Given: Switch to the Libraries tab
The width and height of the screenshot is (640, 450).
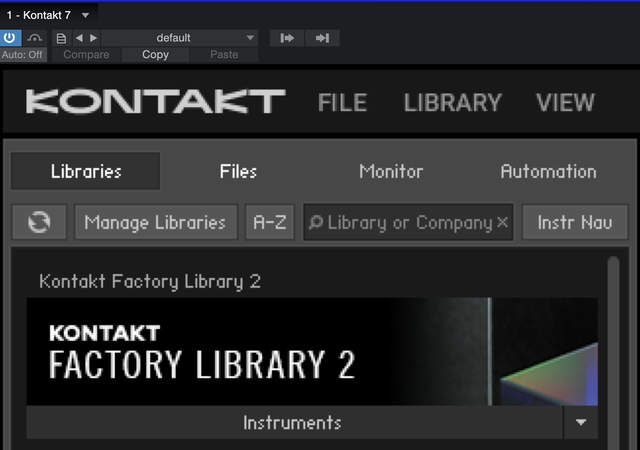Looking at the screenshot, I should 85,171.
